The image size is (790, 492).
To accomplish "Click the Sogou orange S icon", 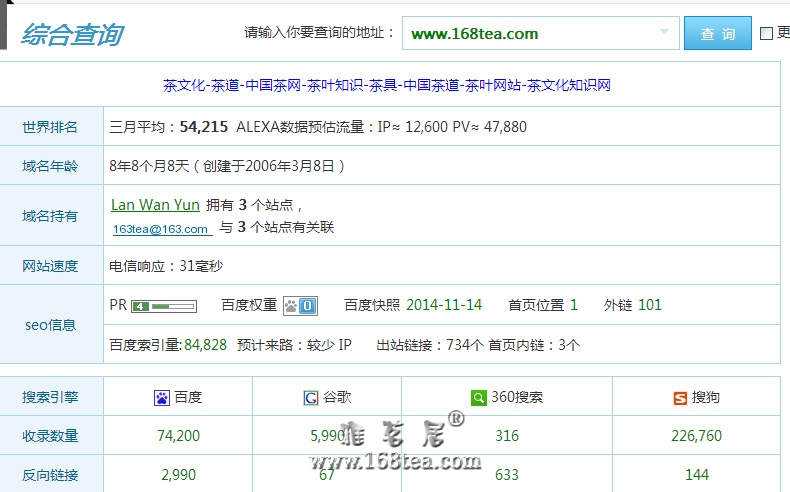I will tap(680, 398).
